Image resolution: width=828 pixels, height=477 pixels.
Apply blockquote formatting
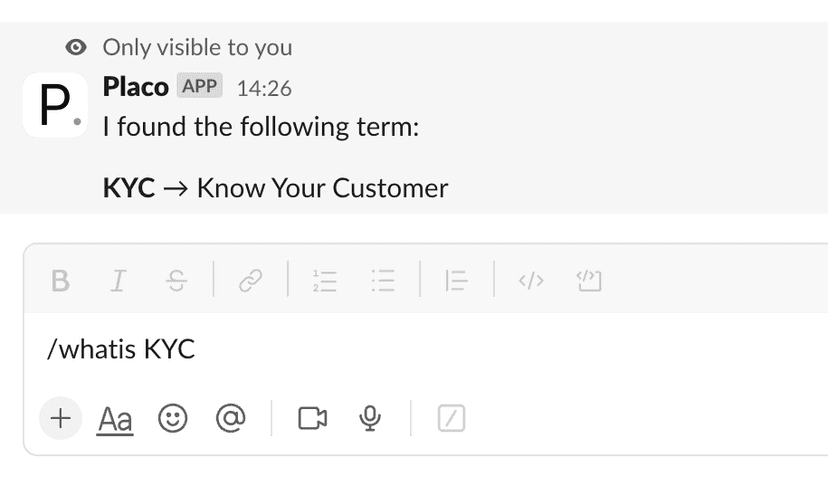pos(456,281)
